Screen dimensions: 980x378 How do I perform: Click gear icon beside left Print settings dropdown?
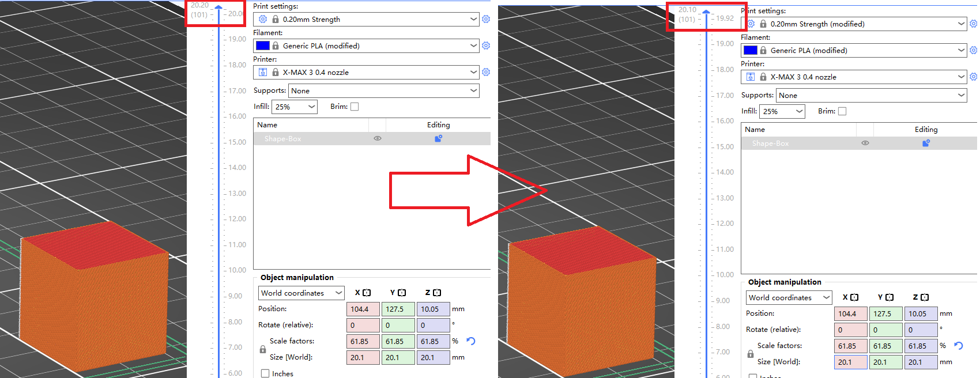(x=486, y=20)
